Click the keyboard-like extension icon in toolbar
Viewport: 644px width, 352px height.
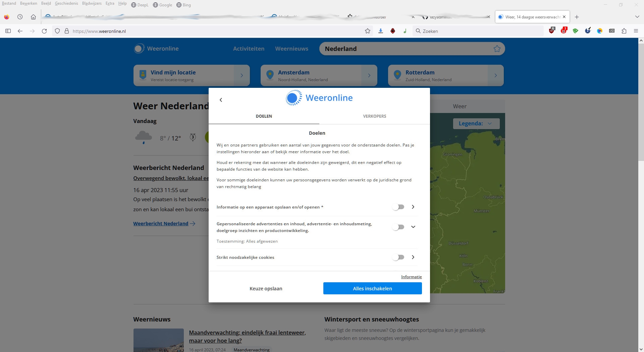tap(612, 31)
